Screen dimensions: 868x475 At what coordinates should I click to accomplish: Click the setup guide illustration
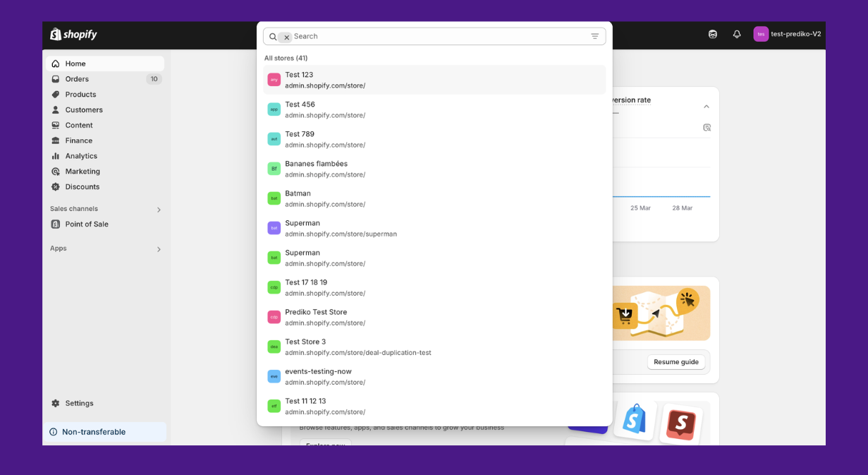pyautogui.click(x=661, y=313)
